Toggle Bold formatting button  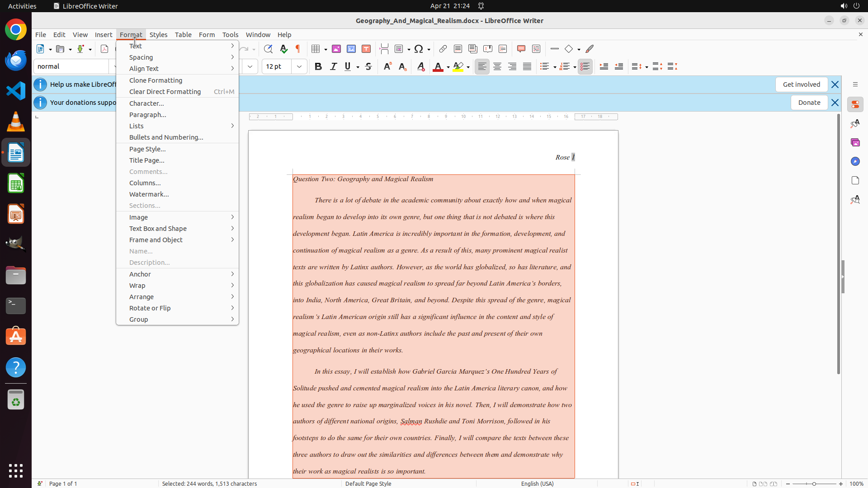coord(318,66)
